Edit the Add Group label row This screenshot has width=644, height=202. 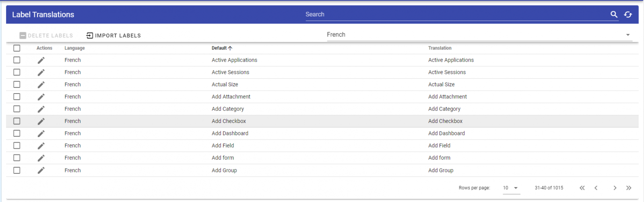click(x=41, y=171)
